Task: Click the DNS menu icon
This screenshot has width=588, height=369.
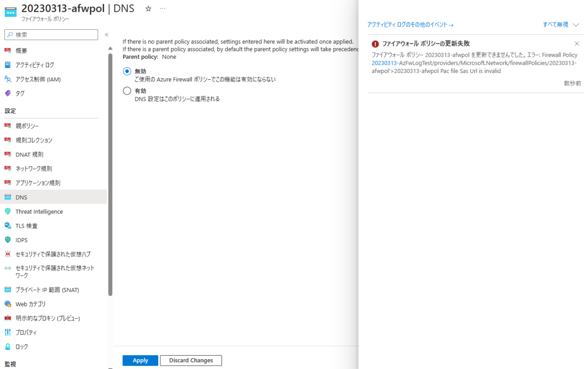Action: [7, 197]
